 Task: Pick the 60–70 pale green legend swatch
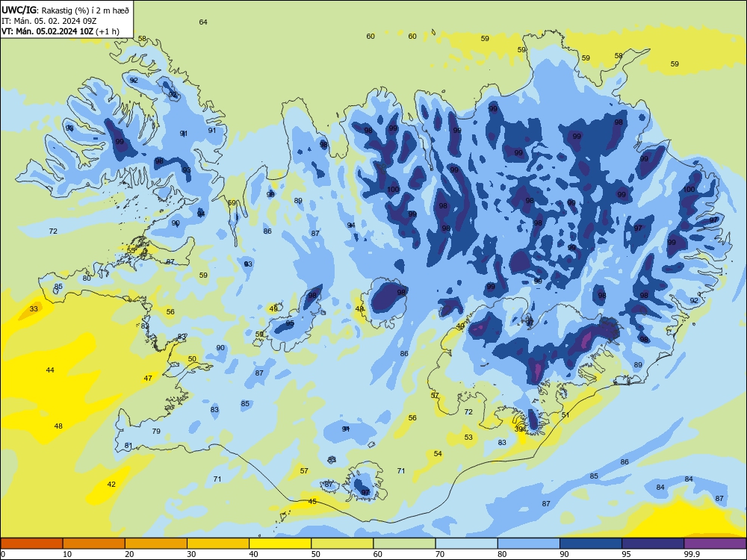pos(404,544)
